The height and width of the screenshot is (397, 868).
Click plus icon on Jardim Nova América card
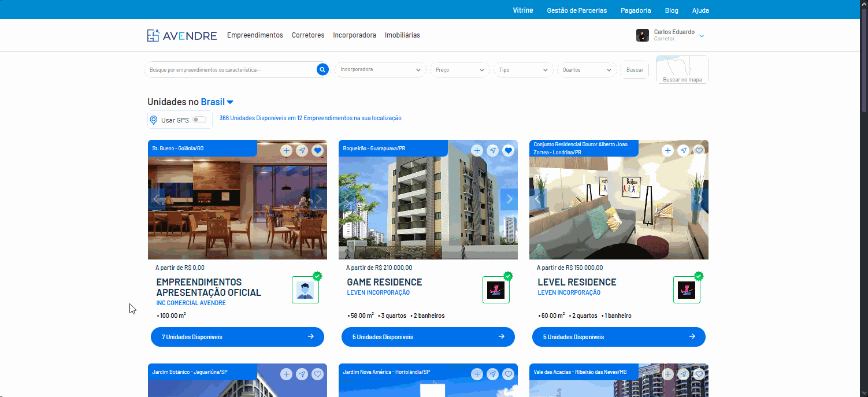coord(477,374)
